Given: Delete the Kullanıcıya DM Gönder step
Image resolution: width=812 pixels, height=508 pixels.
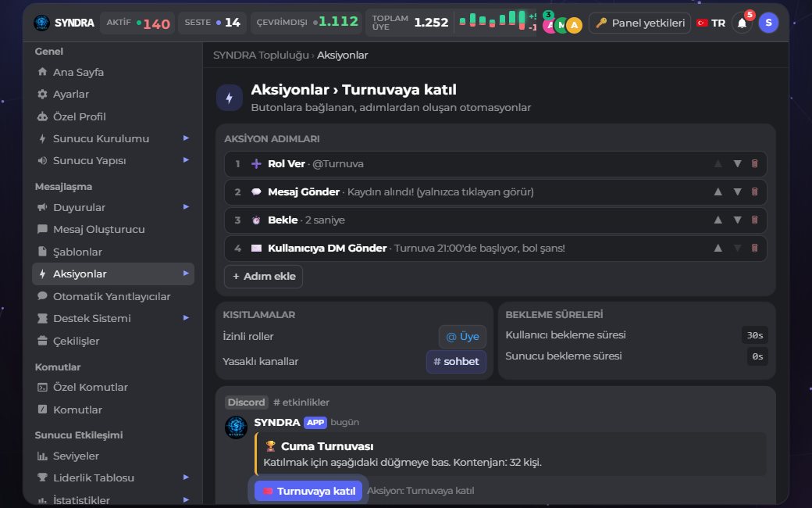Looking at the screenshot, I should pos(754,248).
